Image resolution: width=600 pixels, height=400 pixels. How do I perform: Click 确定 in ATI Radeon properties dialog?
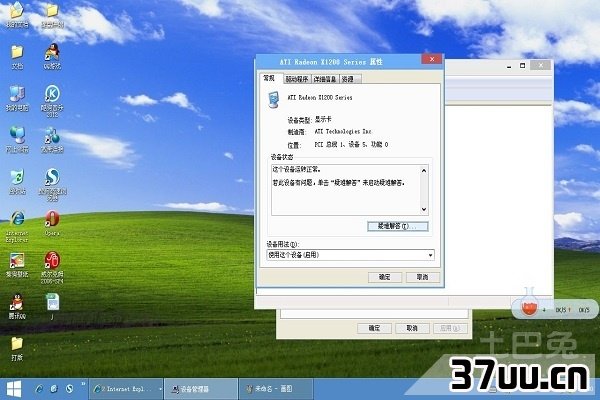pyautogui.click(x=385, y=277)
